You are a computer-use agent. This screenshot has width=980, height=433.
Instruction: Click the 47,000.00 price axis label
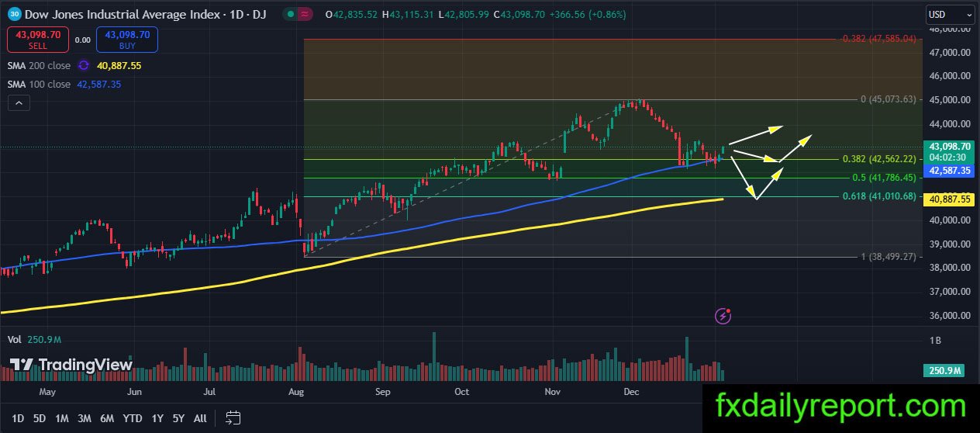[x=949, y=53]
